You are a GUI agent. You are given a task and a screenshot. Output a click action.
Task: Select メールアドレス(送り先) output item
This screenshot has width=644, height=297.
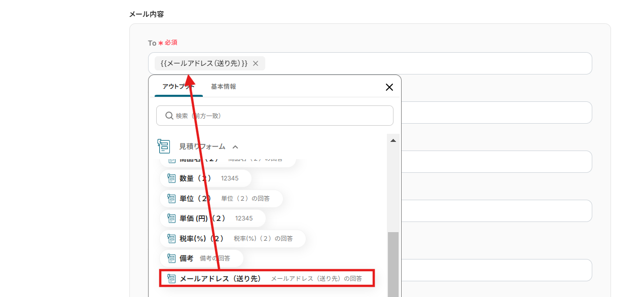tap(267, 278)
